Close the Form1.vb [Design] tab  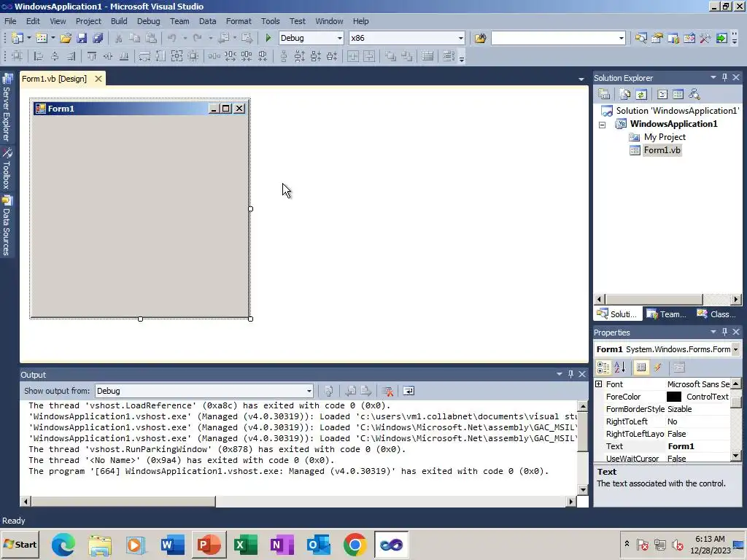point(98,79)
